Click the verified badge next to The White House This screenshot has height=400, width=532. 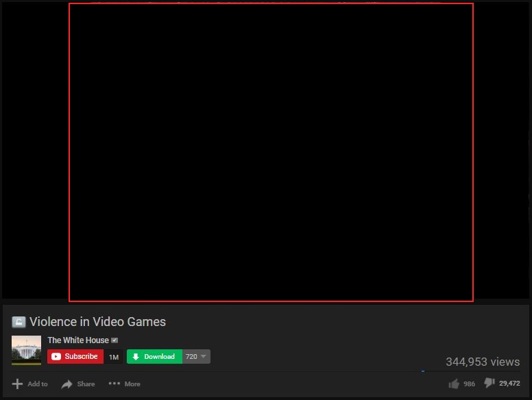click(114, 340)
